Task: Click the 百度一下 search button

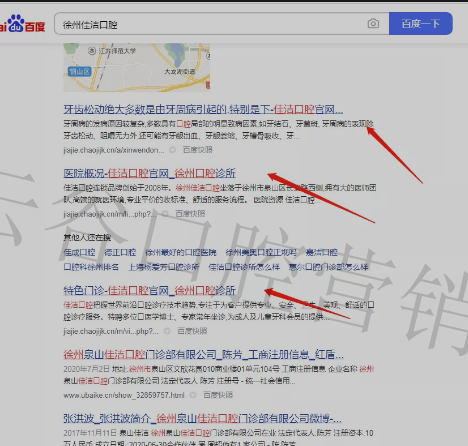Action: [x=421, y=24]
